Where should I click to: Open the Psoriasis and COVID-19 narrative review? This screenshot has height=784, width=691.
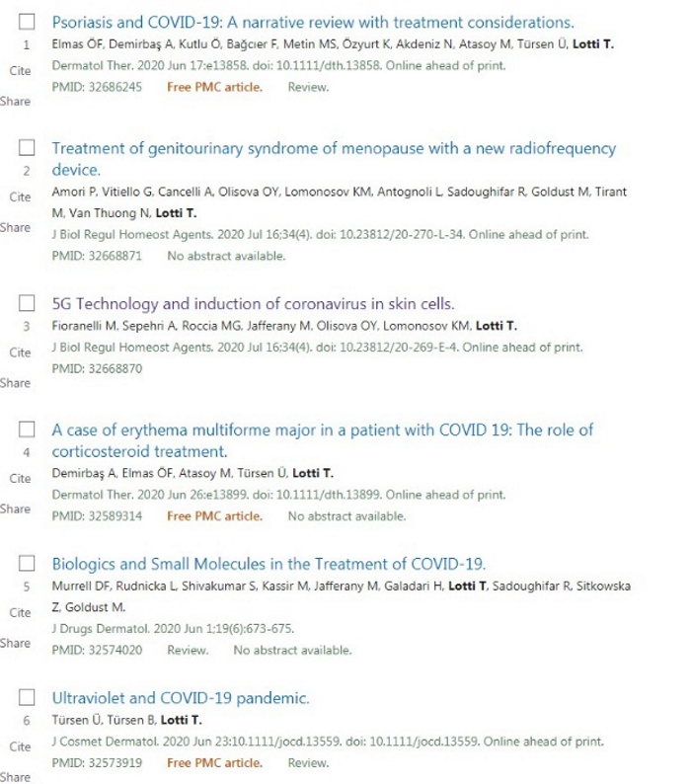click(x=313, y=22)
